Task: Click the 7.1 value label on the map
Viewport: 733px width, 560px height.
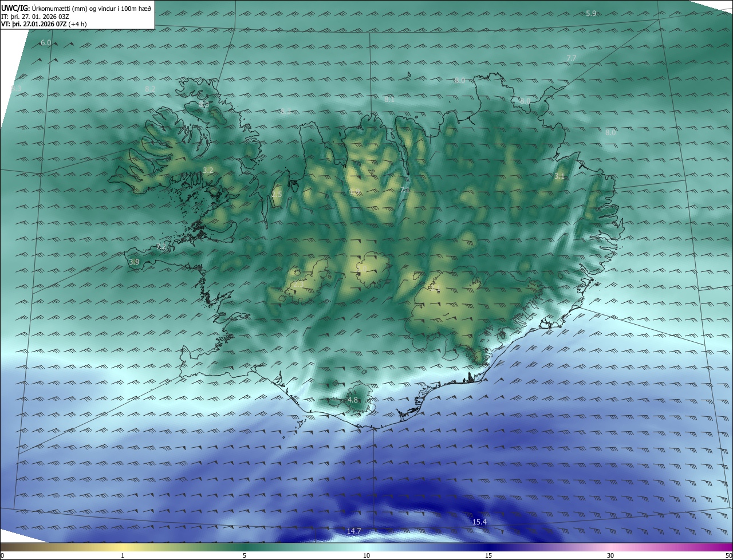Action: (x=405, y=190)
